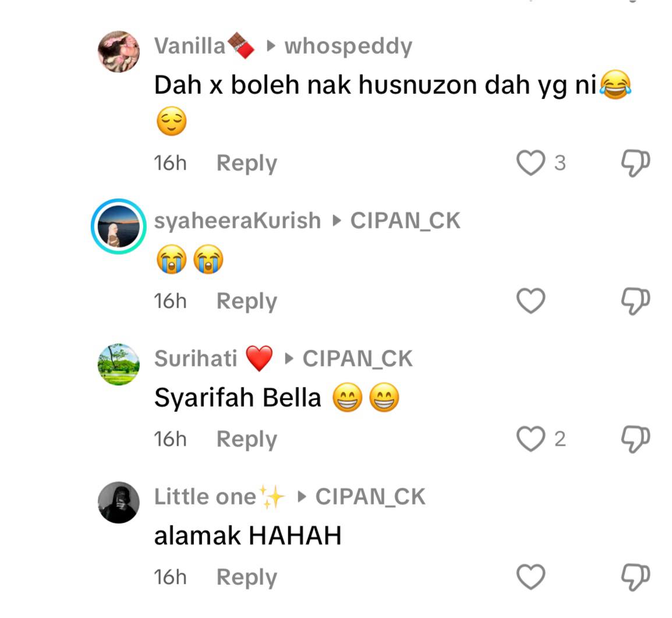This screenshot has height=618, width=672.
Task: Reply to Little one's comment
Action: pos(247,578)
